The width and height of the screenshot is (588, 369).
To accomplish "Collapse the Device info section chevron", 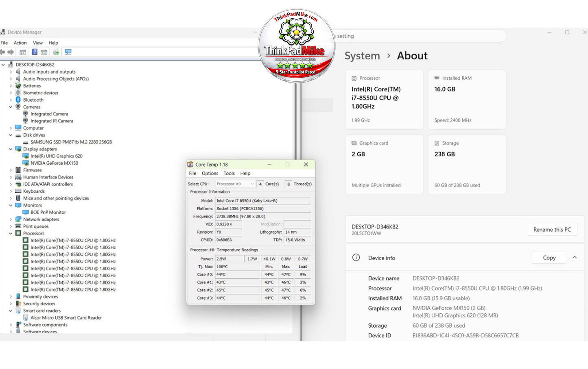I will [575, 258].
